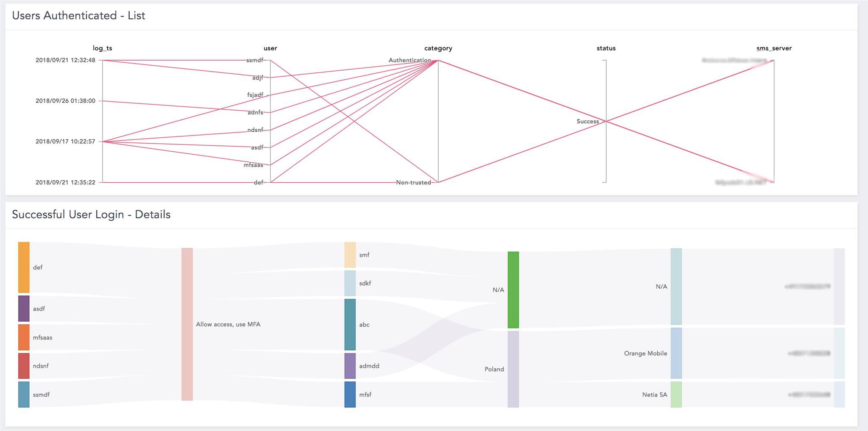This screenshot has width=868, height=431.
Task: Select the category axis header
Action: tap(438, 48)
